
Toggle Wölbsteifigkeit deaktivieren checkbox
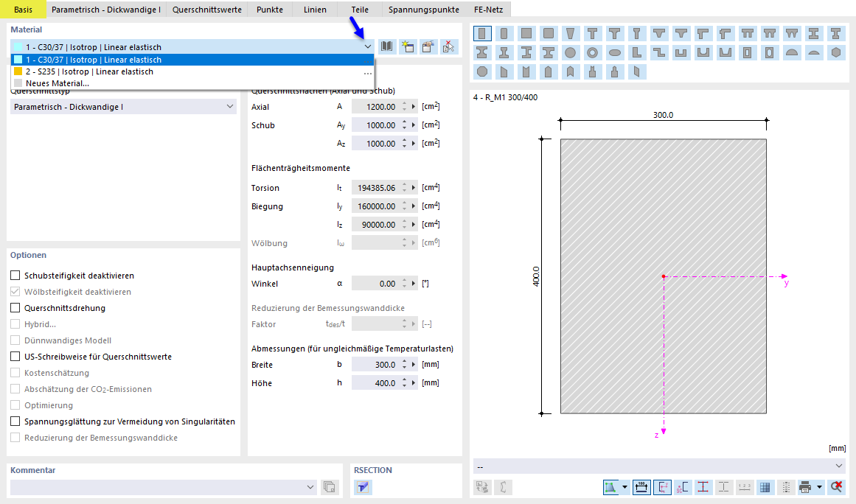pos(15,292)
